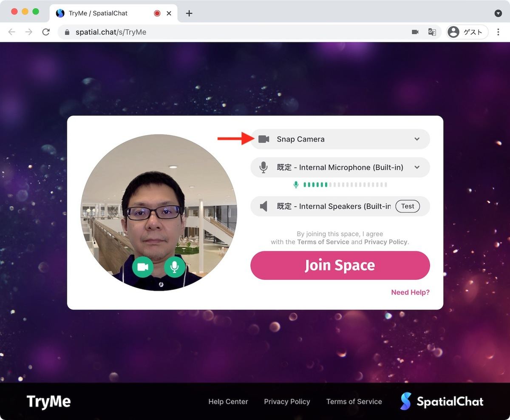The height and width of the screenshot is (420, 510).
Task: Click the camera icon in the Snap Camera field
Action: [264, 139]
